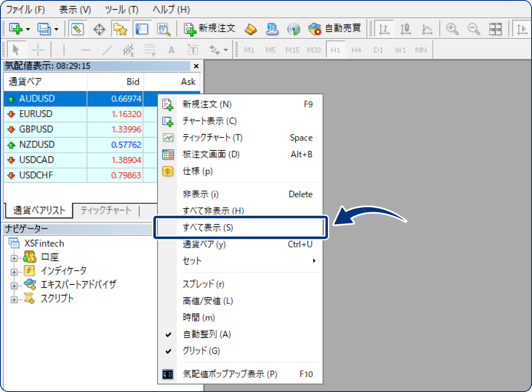Click the Fibonacci retracement tool icon

129,49
